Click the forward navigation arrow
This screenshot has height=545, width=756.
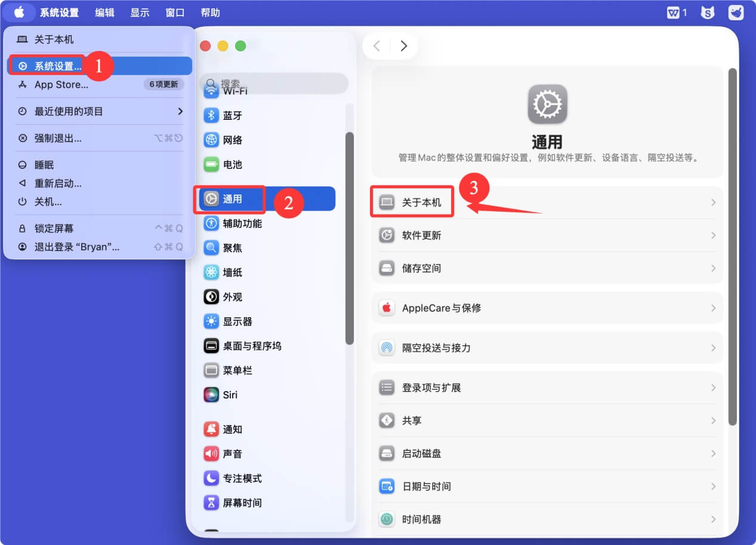(x=403, y=45)
